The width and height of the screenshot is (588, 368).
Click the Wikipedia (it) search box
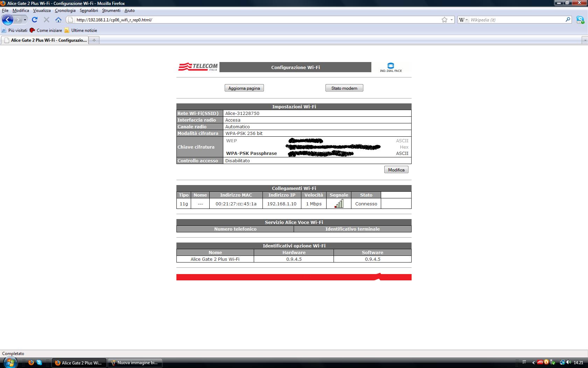[517, 20]
